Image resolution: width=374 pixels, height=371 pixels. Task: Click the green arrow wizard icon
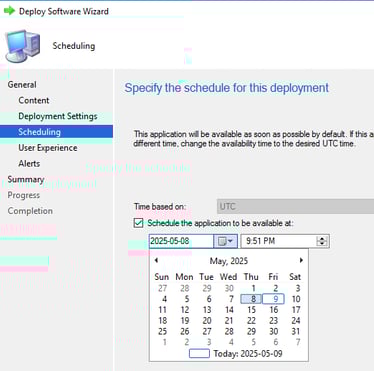[9, 11]
